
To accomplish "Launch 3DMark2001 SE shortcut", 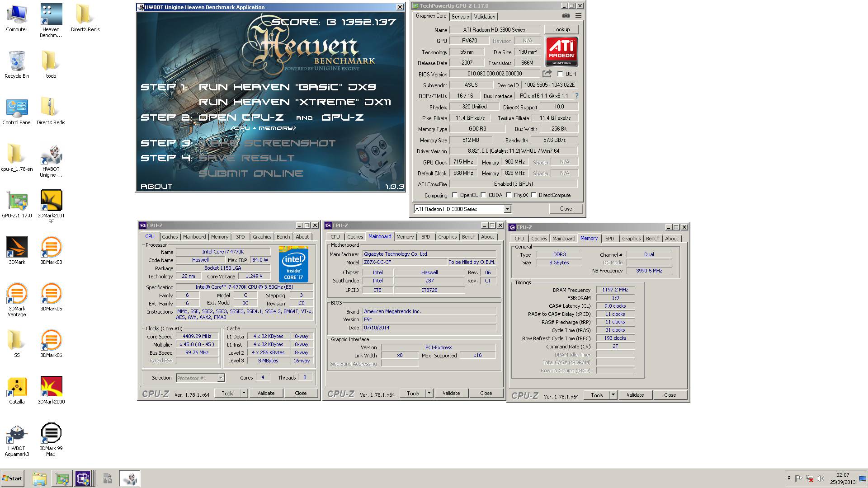I will 51,207.
